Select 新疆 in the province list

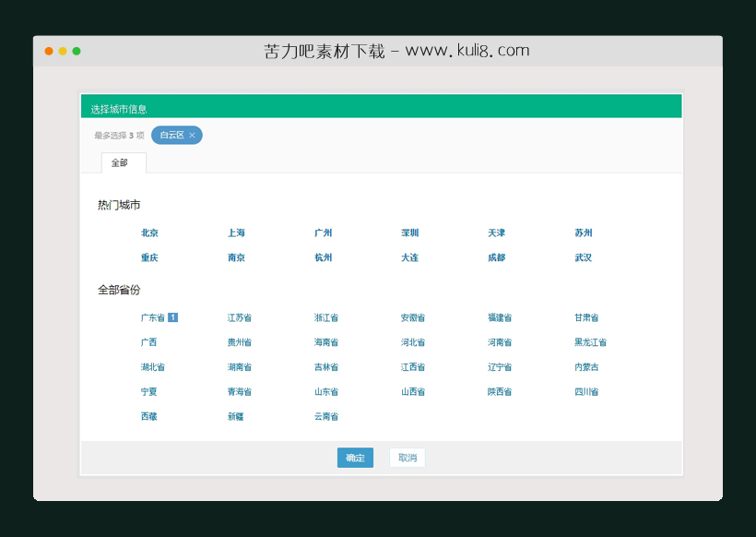tap(235, 415)
